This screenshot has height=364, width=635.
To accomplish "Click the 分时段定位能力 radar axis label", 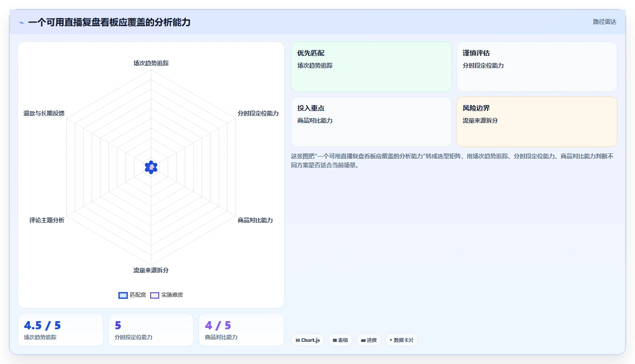I will tap(258, 113).
